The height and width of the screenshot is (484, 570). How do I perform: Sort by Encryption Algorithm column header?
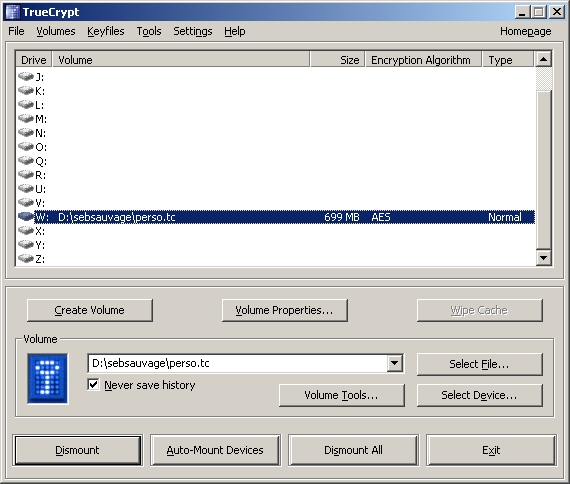tap(424, 60)
